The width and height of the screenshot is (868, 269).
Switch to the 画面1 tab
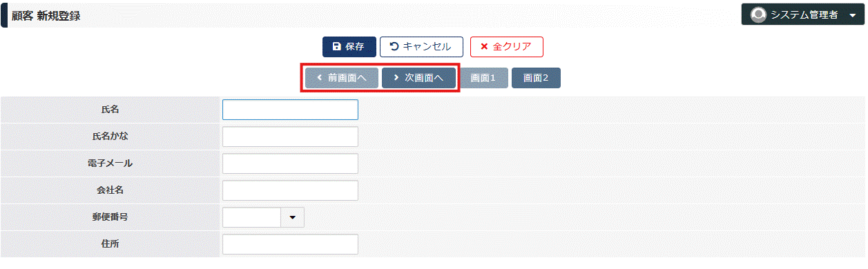tap(483, 78)
